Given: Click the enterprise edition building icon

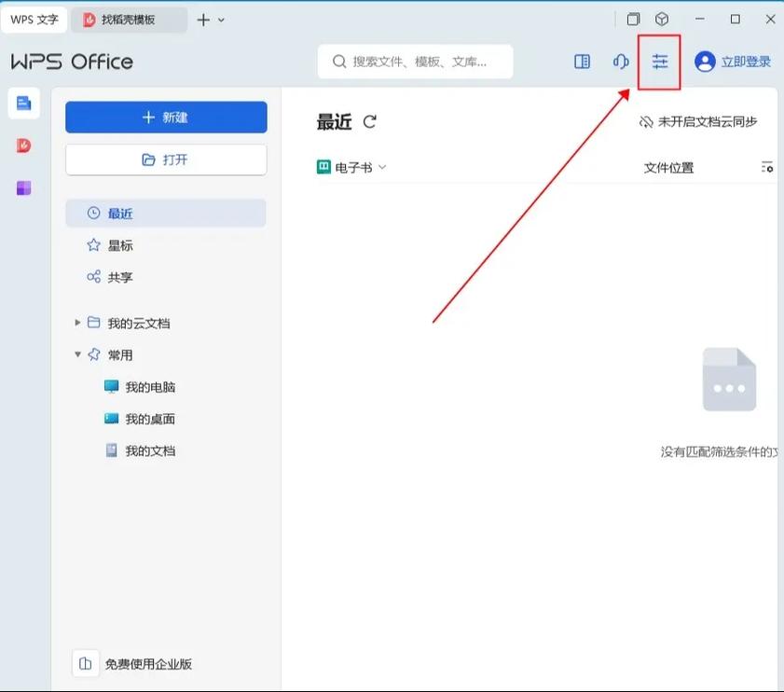Looking at the screenshot, I should [x=86, y=663].
